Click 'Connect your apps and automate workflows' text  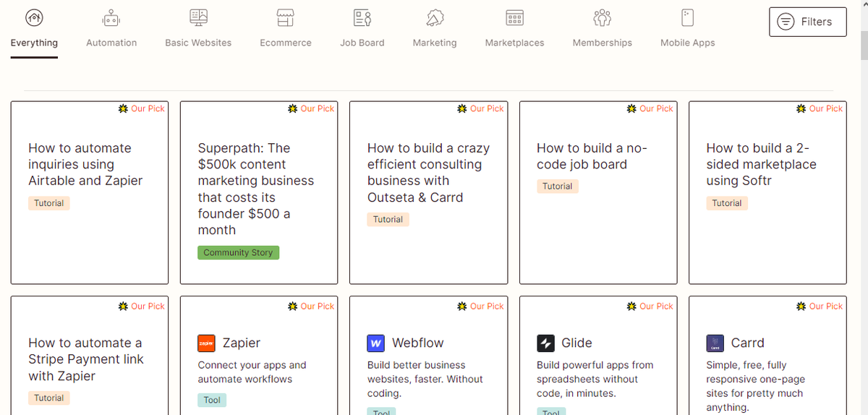252,372
